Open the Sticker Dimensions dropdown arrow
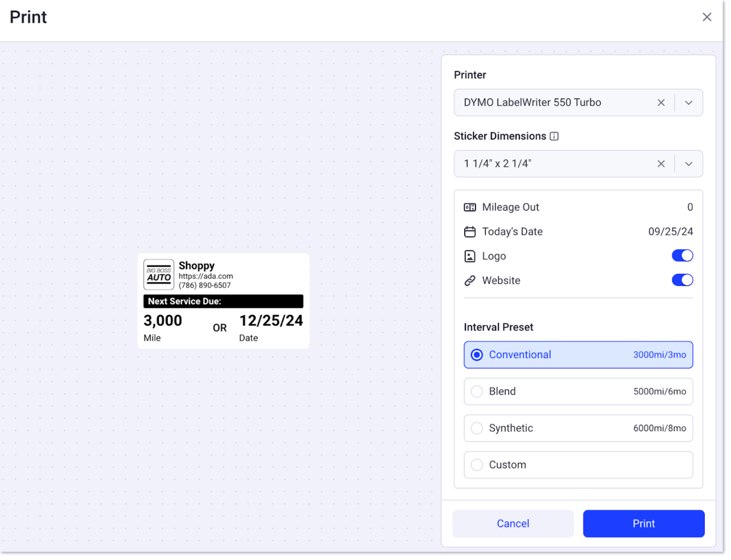The height and width of the screenshot is (560, 731). coord(689,164)
